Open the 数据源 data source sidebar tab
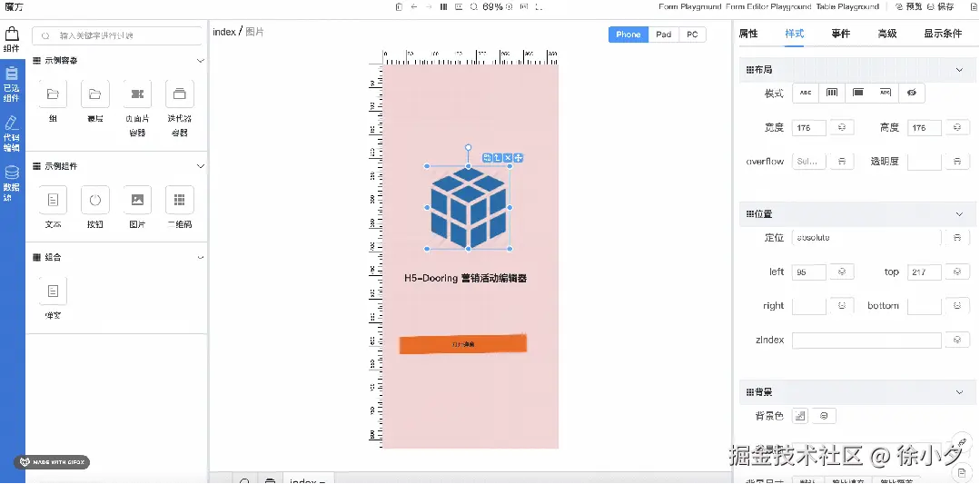Screen dimensions: 980x484 click(12, 183)
